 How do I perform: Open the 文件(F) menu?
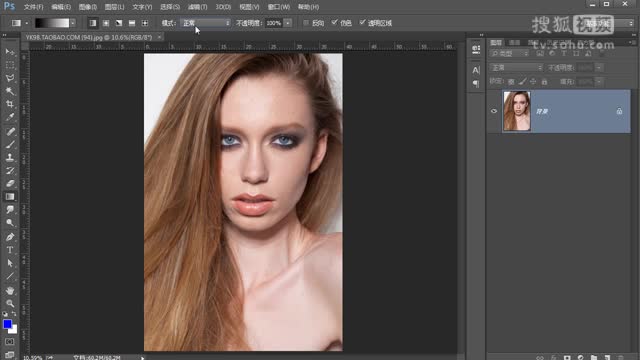pyautogui.click(x=33, y=7)
